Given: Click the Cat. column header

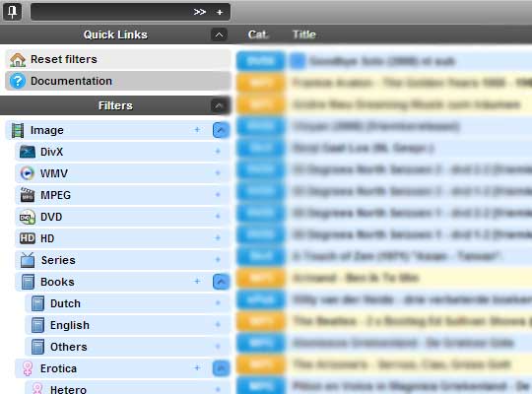Looking at the screenshot, I should coord(258,34).
